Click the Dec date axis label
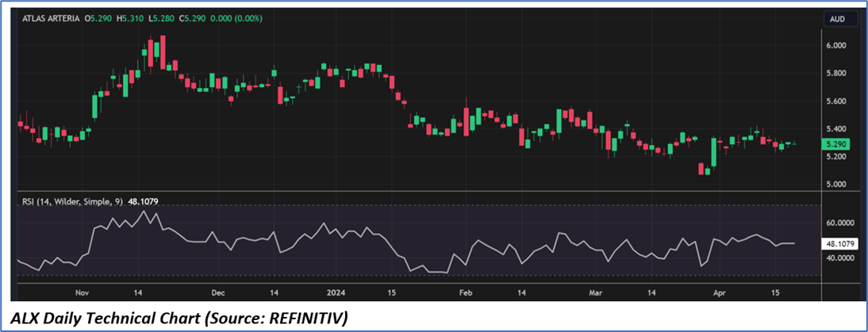Image resolution: width=868 pixels, height=332 pixels. (x=217, y=292)
